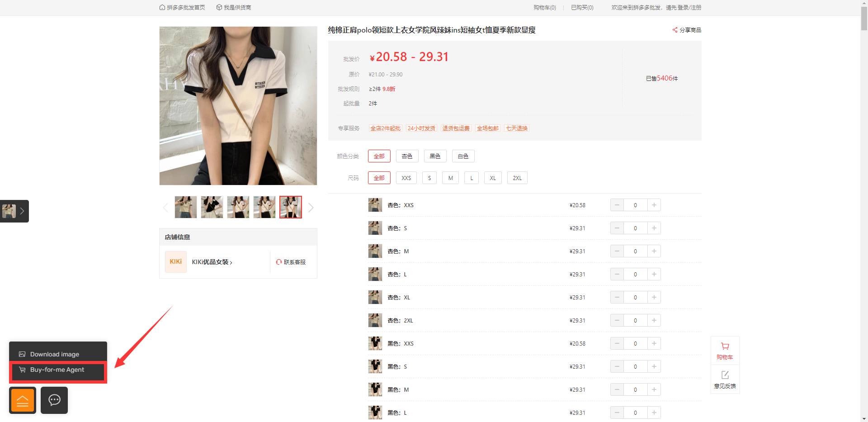The height and width of the screenshot is (422, 868).
Task: Select size S
Action: tap(429, 178)
